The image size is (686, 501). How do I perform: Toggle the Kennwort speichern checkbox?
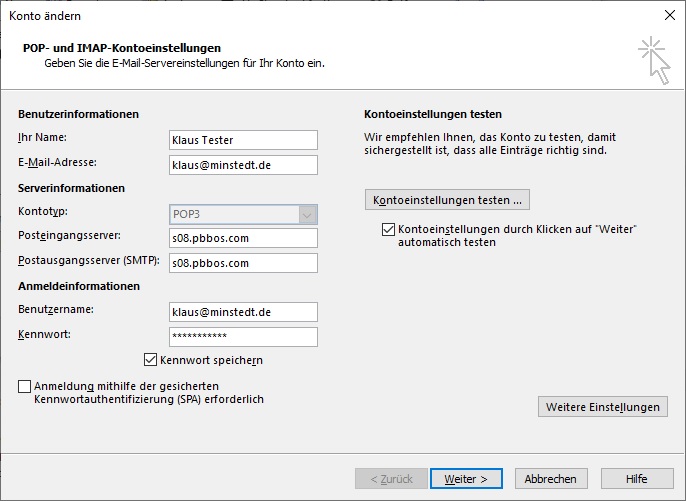[x=151, y=360]
